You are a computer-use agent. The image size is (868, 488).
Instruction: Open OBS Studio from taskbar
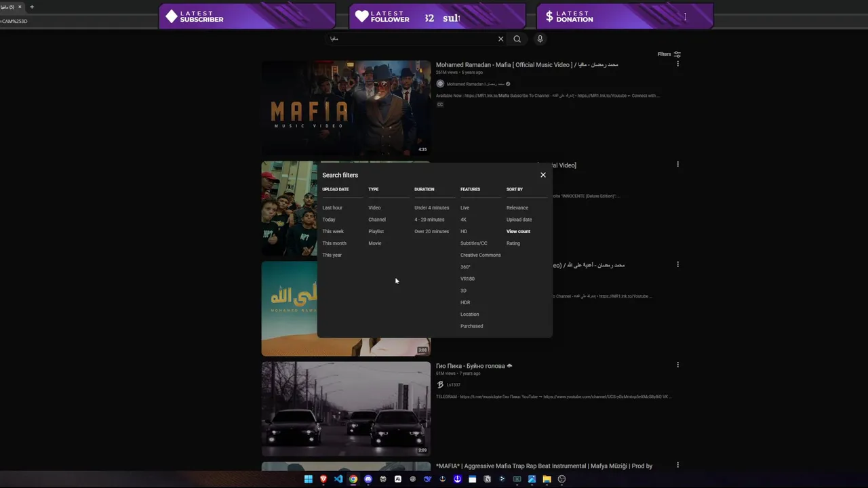[561, 479]
